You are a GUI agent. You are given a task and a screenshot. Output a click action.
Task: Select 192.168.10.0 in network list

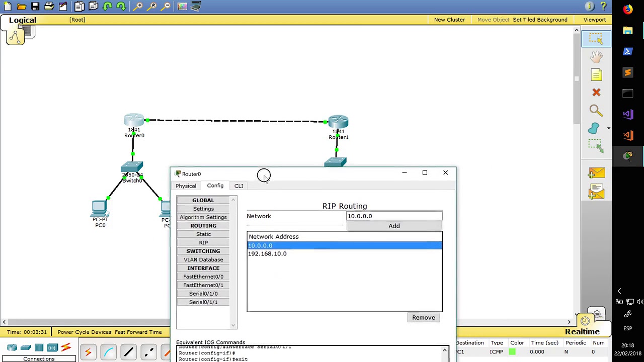tap(345, 254)
